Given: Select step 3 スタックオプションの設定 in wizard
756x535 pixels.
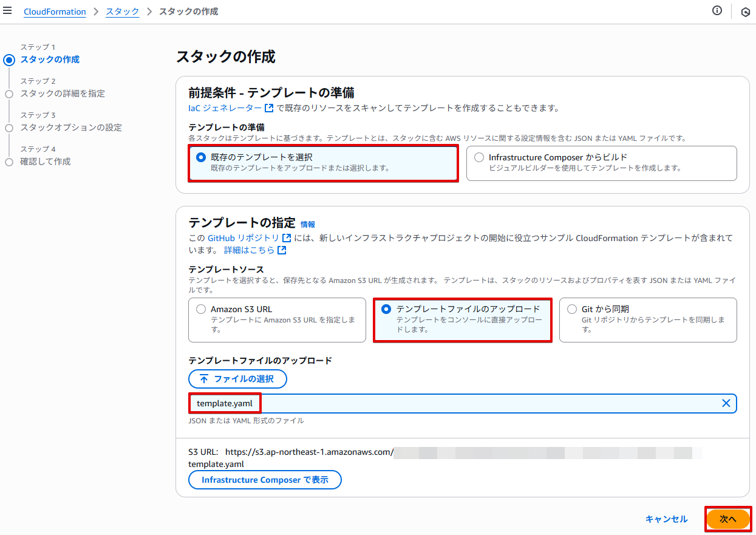Looking at the screenshot, I should point(71,128).
